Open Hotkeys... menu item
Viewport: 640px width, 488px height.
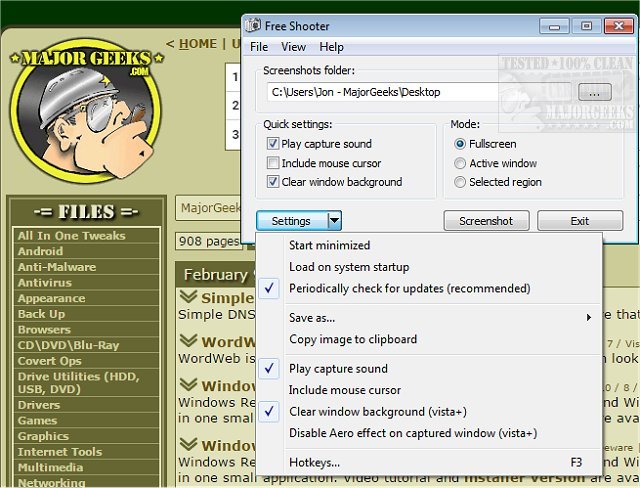(429, 462)
